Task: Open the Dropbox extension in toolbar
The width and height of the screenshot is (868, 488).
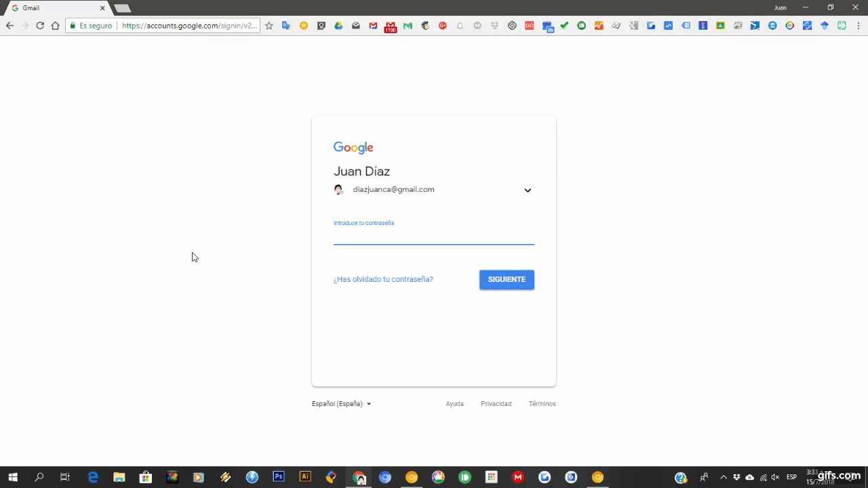Action: click(x=494, y=26)
